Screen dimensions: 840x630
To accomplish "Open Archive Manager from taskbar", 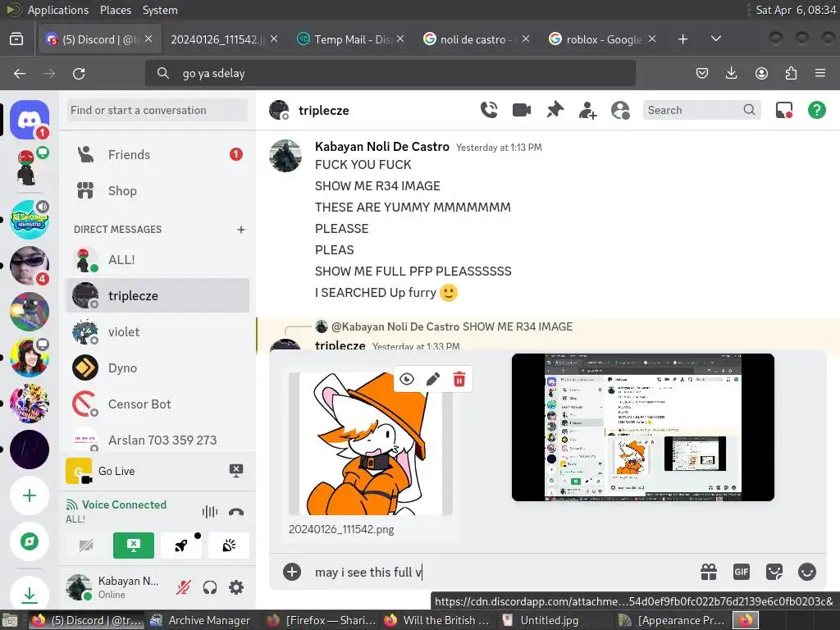I will click(x=200, y=620).
